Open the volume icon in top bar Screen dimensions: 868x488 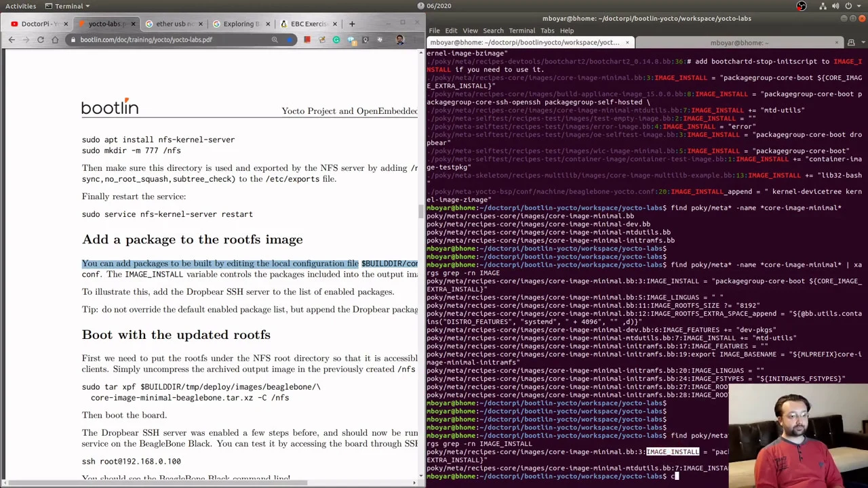pos(836,6)
